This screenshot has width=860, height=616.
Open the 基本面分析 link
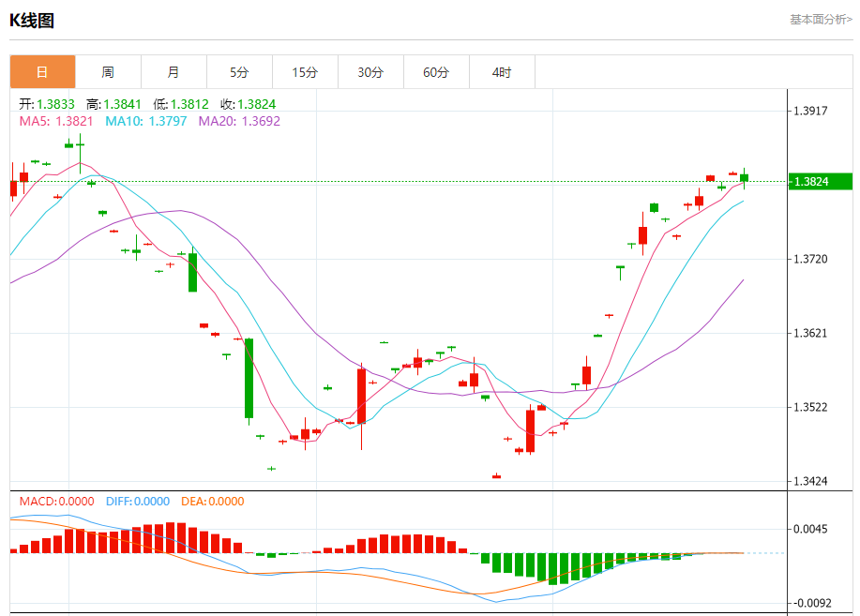(x=820, y=19)
